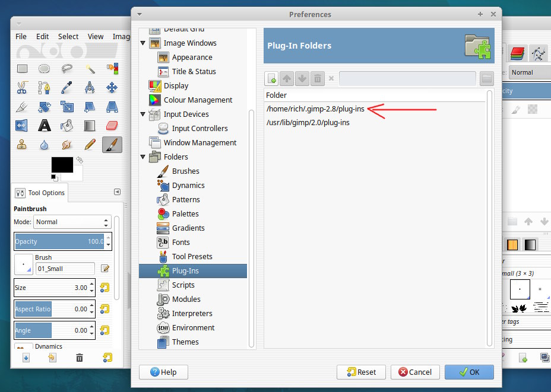
Task: Open the Select menu
Action: coord(68,37)
